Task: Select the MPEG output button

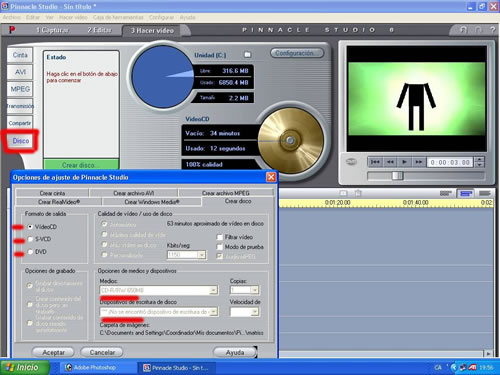Action: (20, 89)
